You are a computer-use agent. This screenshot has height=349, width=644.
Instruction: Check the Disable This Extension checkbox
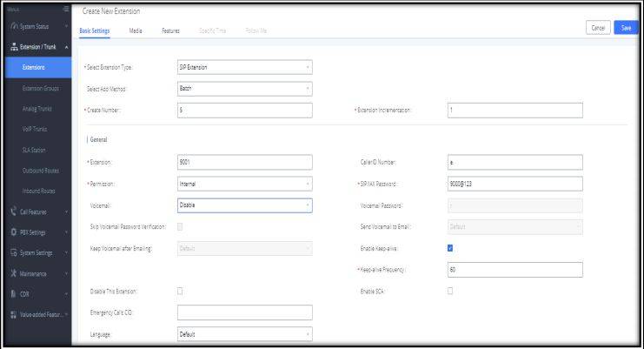click(180, 291)
